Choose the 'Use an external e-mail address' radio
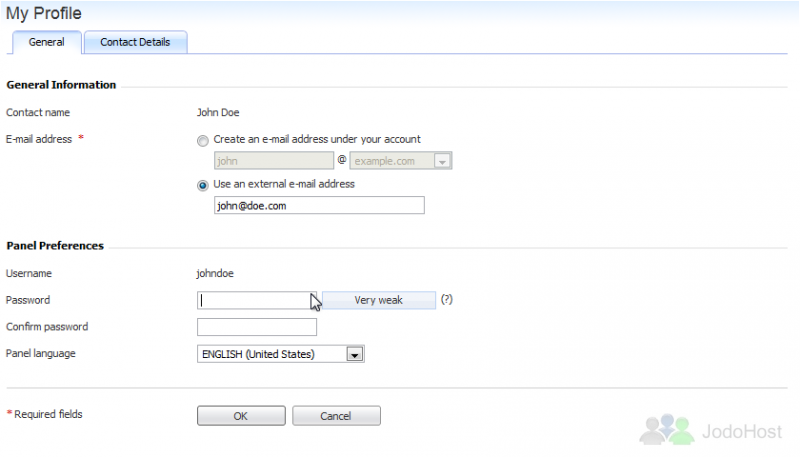 (203, 185)
